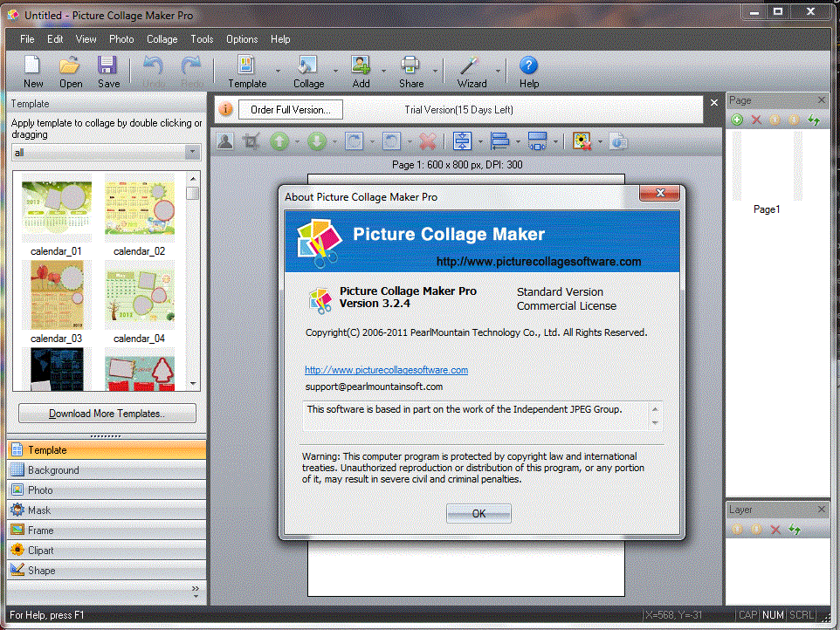Open dropdown next to center alignment icon
The image size is (840, 630).
coord(480,142)
